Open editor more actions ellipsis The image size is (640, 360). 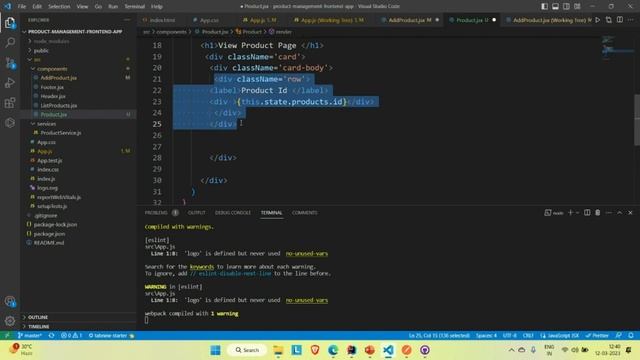[x=631, y=20]
